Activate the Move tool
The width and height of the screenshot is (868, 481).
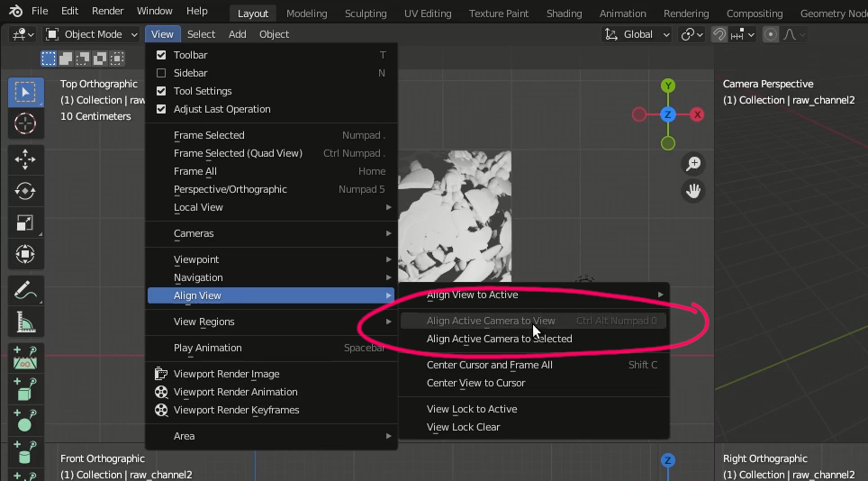[25, 160]
